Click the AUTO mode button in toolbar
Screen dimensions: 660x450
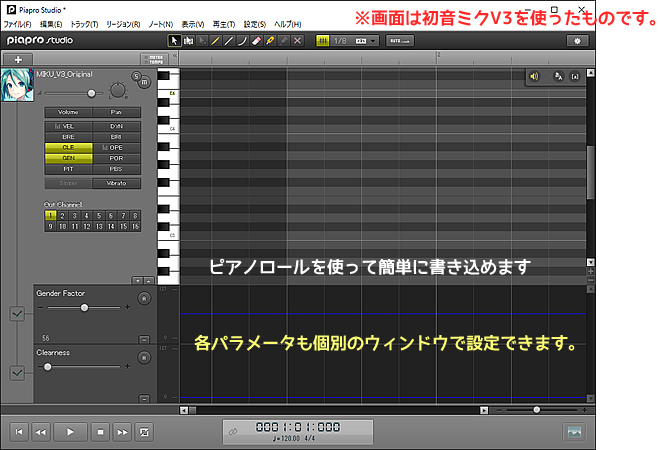400,41
